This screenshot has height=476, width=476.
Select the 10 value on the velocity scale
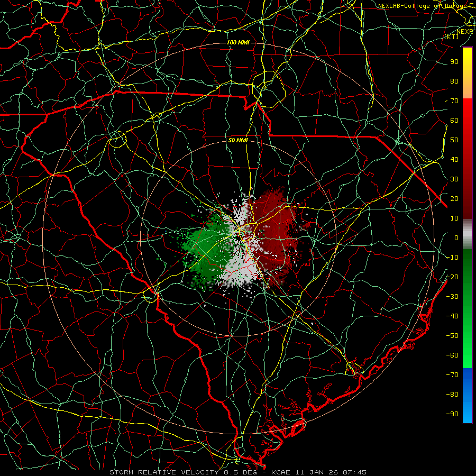(x=454, y=218)
